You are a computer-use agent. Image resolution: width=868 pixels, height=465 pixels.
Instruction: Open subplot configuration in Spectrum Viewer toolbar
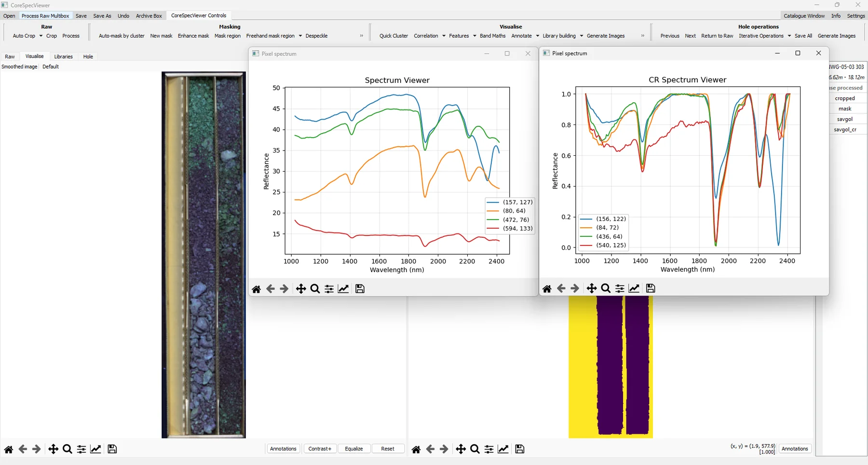pyautogui.click(x=329, y=289)
